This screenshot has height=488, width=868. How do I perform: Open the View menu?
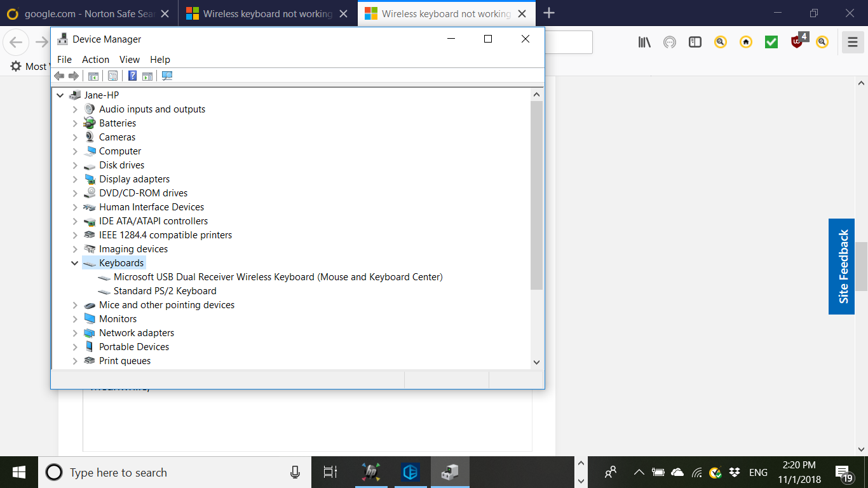[130, 59]
